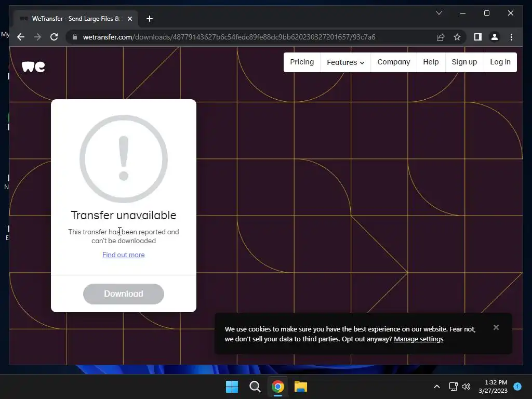Open the notification badge icon

(x=517, y=387)
